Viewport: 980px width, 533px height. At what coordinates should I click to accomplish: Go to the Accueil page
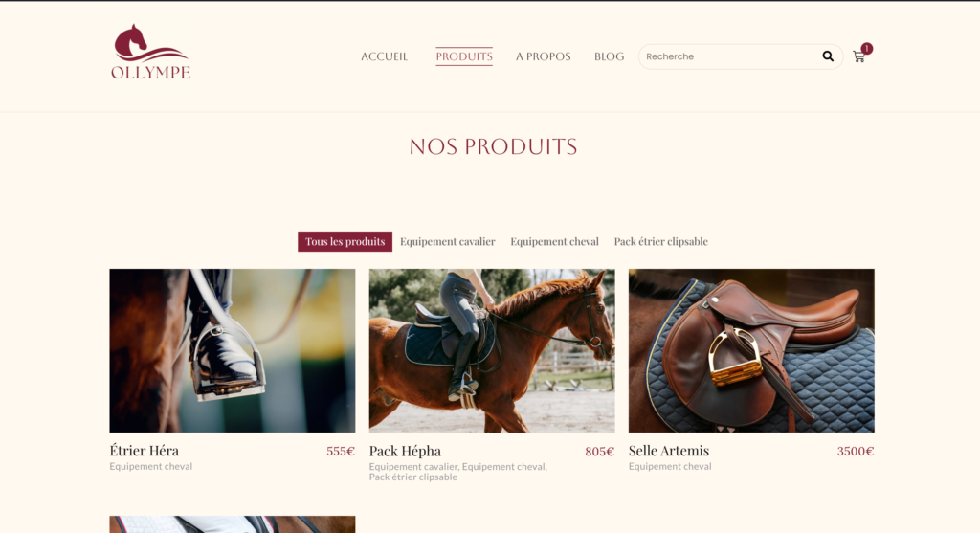click(x=384, y=56)
